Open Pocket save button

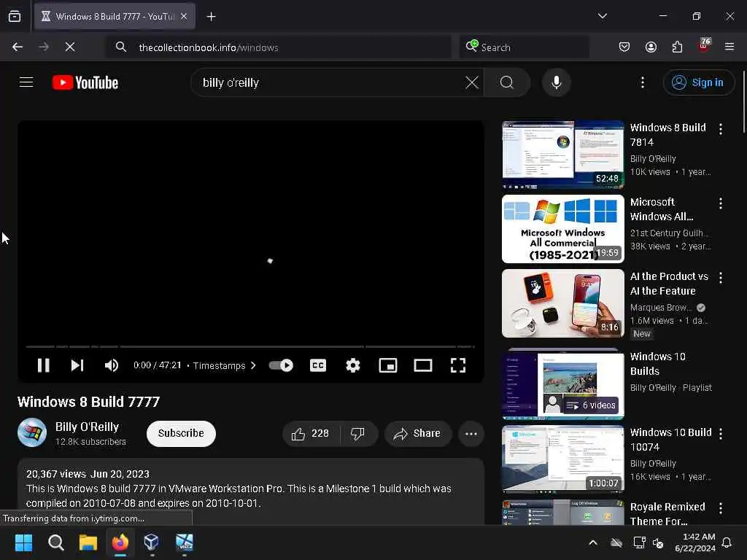(624, 47)
